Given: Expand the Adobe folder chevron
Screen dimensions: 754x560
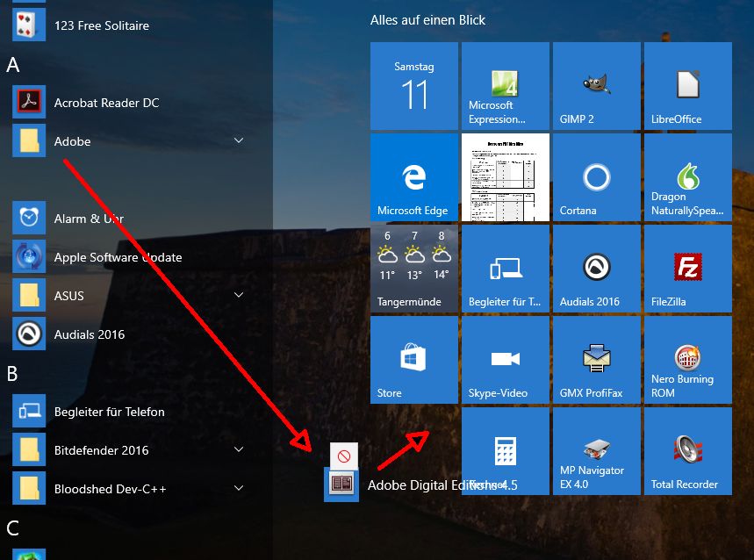Looking at the screenshot, I should [239, 140].
